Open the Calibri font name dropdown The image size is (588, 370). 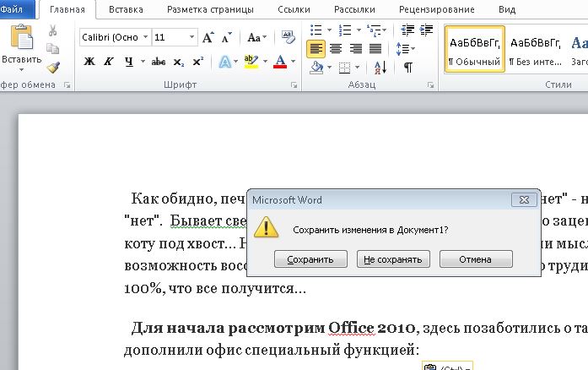[147, 38]
